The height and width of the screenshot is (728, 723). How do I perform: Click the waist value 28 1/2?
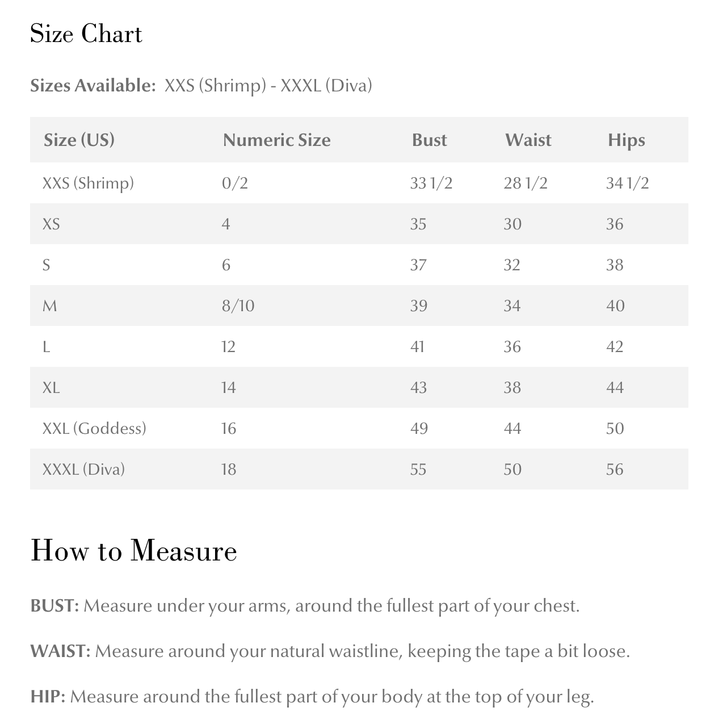pos(525,183)
